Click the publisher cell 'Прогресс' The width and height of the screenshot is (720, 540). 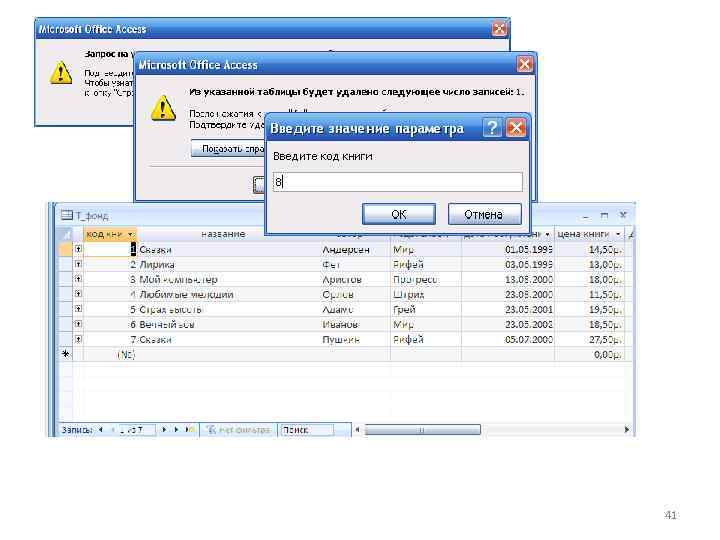pos(426,279)
